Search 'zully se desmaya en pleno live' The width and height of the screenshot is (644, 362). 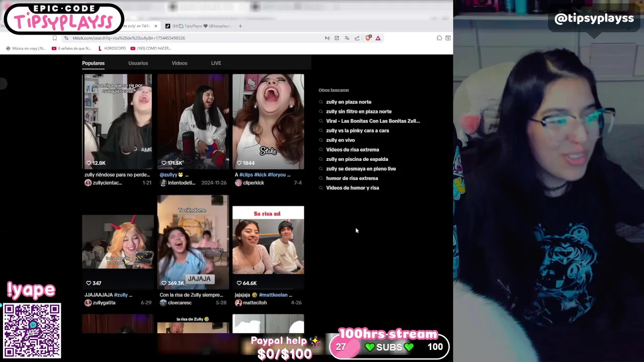click(361, 169)
